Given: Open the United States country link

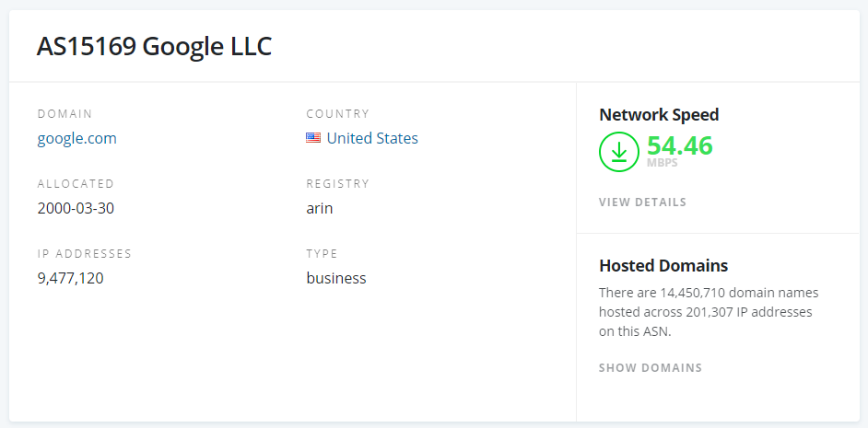Looking at the screenshot, I should coord(372,138).
